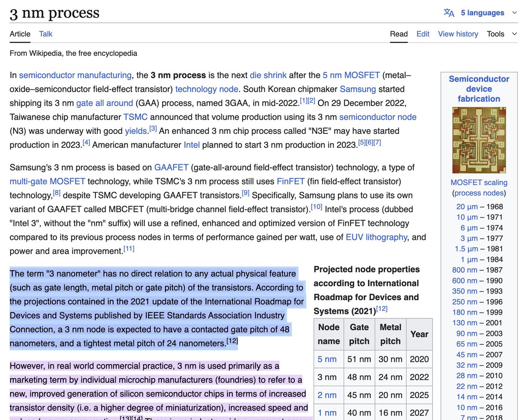Open the TSMC link

coord(136,117)
